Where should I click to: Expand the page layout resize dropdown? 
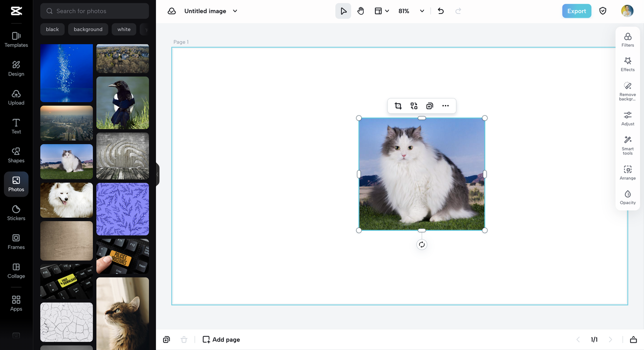pos(382,11)
